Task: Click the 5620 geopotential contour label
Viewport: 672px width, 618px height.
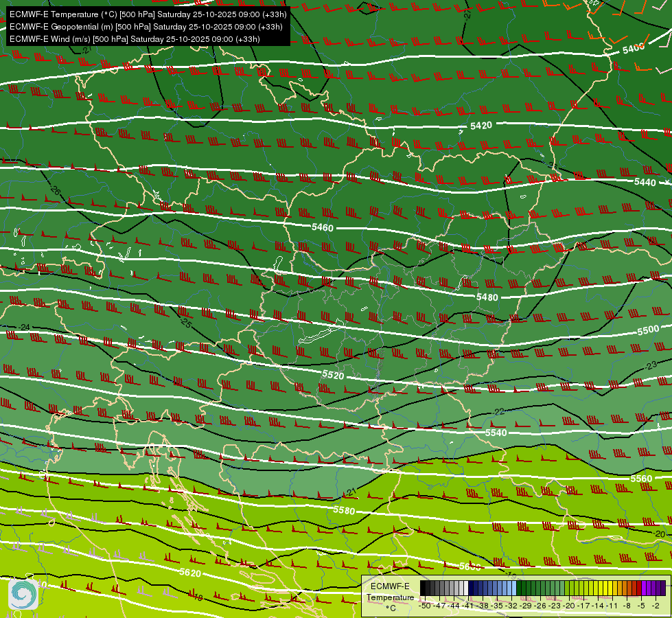Action: 190,573
